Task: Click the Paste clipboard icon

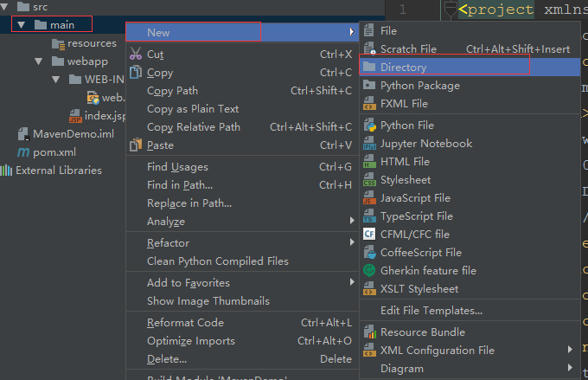Action: click(136, 145)
